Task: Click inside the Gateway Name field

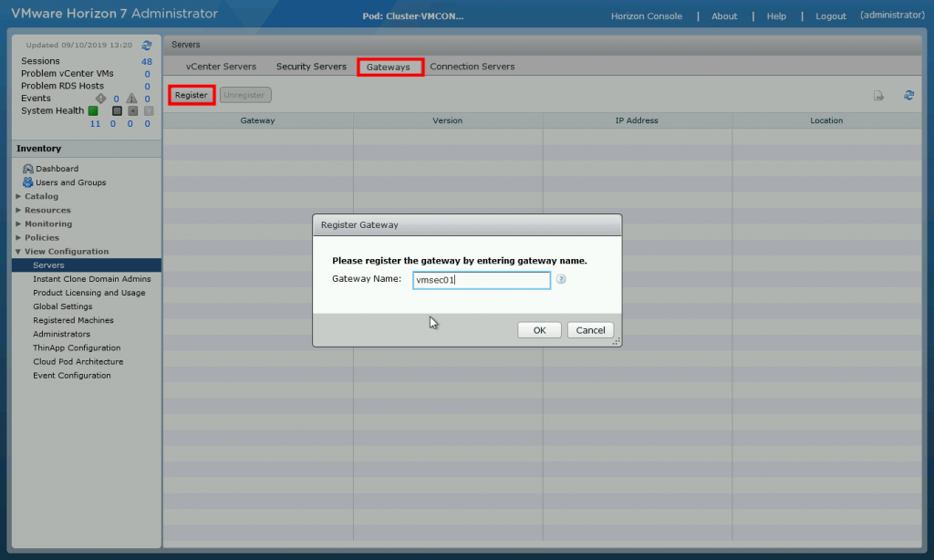Action: pos(482,279)
